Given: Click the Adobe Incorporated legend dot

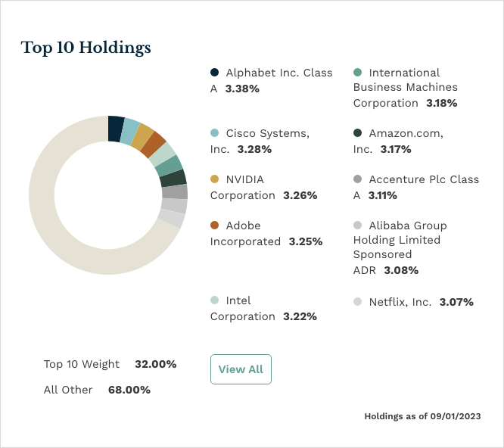Looking at the screenshot, I should 214,226.
